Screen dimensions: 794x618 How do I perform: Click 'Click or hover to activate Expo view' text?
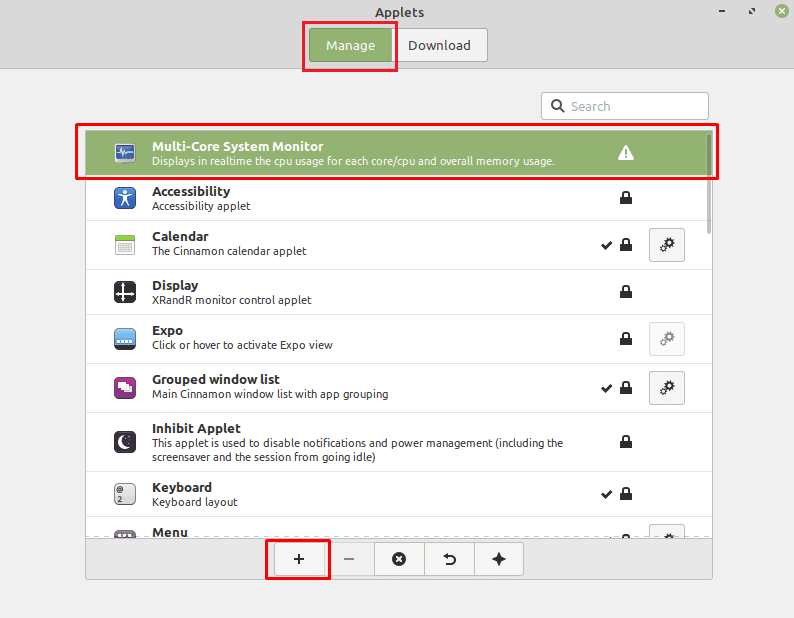pos(242,345)
